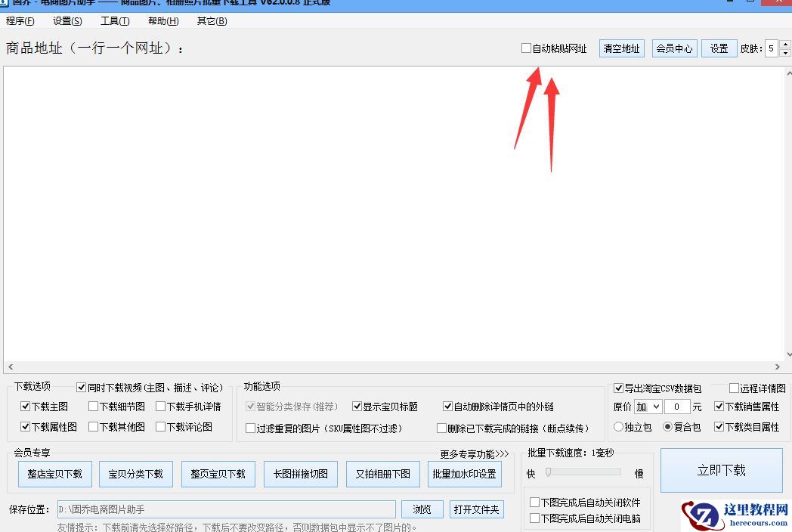Check 下载细节图
The height and width of the screenshot is (532, 792).
(93, 407)
